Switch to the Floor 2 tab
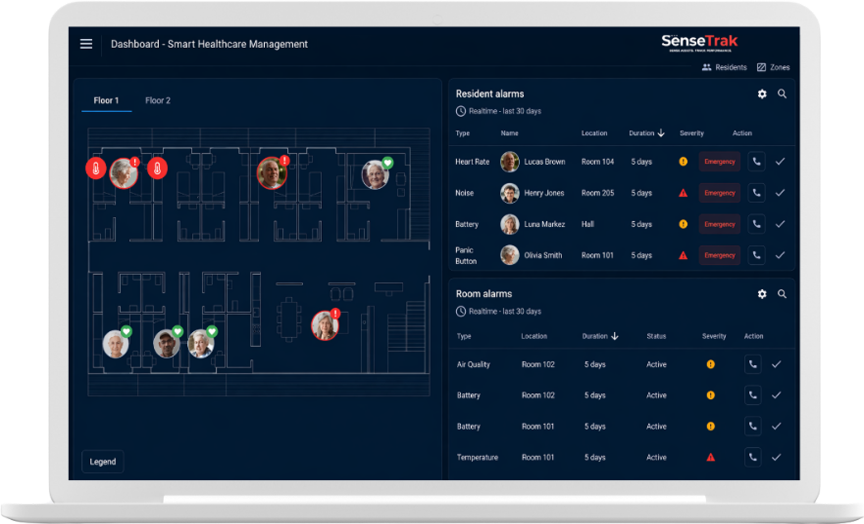Viewport: 864px width, 524px height. pyautogui.click(x=158, y=100)
